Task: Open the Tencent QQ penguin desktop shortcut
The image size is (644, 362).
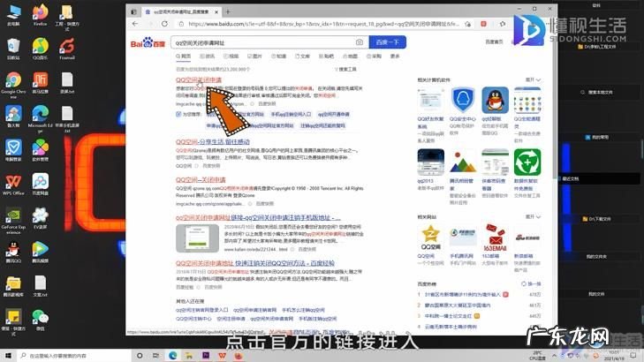Action: (x=13, y=252)
